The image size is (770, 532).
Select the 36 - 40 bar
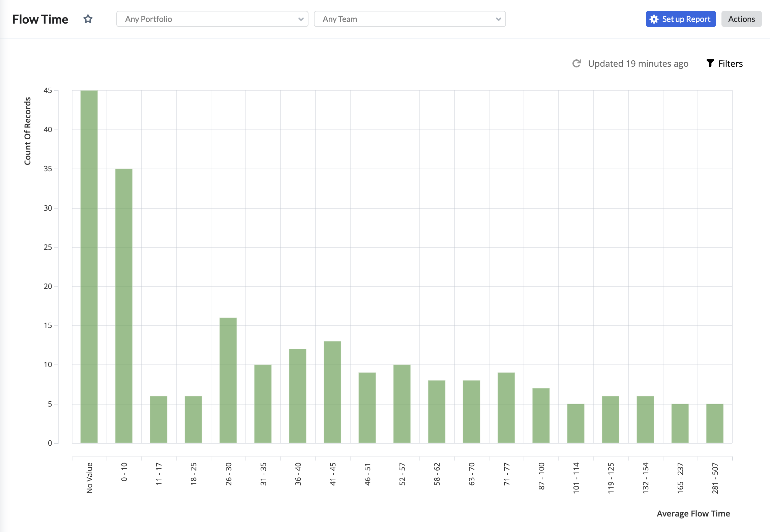point(298,396)
